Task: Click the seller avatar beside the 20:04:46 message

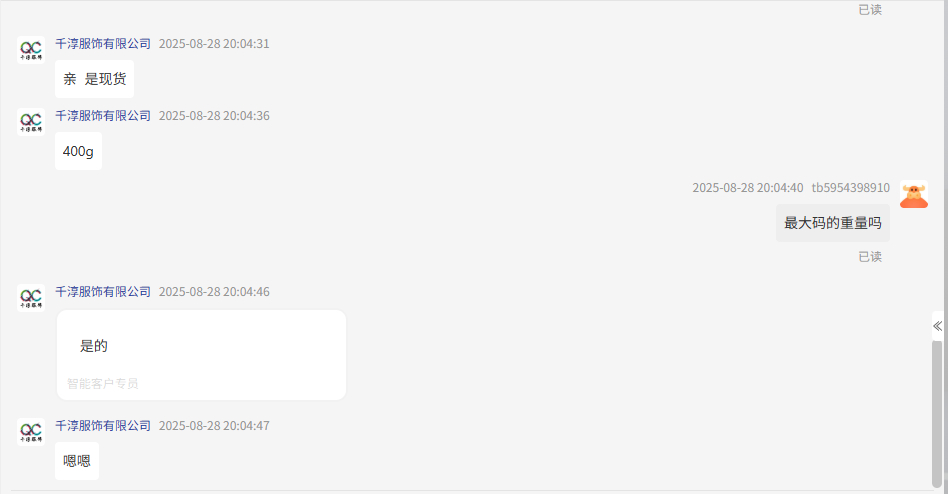Action: tap(31, 298)
